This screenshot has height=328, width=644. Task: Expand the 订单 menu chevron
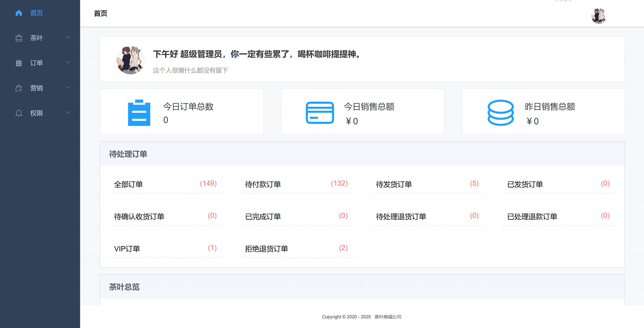(68, 63)
